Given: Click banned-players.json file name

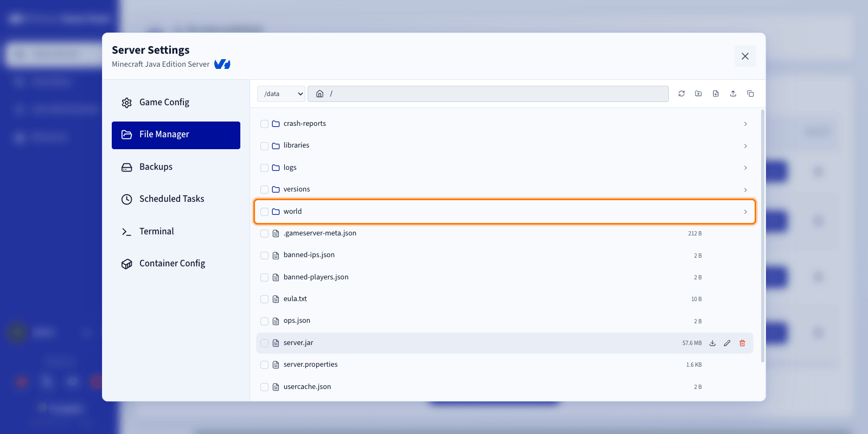Looking at the screenshot, I should [316, 277].
